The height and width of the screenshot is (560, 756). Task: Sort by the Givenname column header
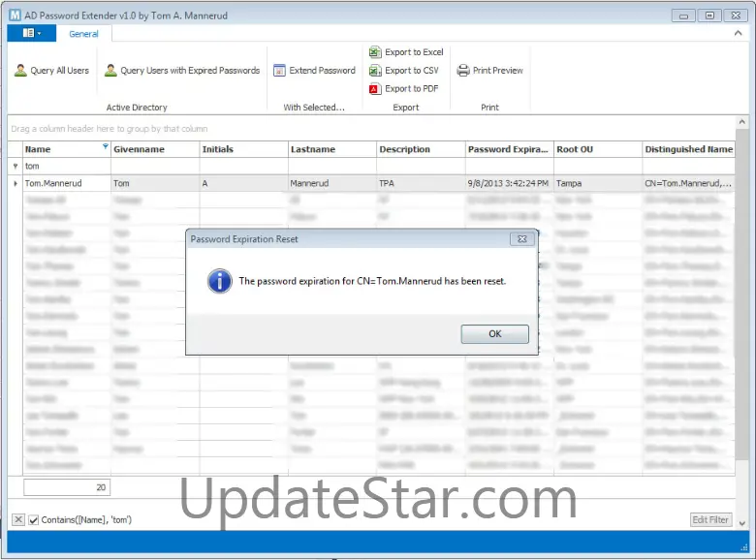click(155, 149)
